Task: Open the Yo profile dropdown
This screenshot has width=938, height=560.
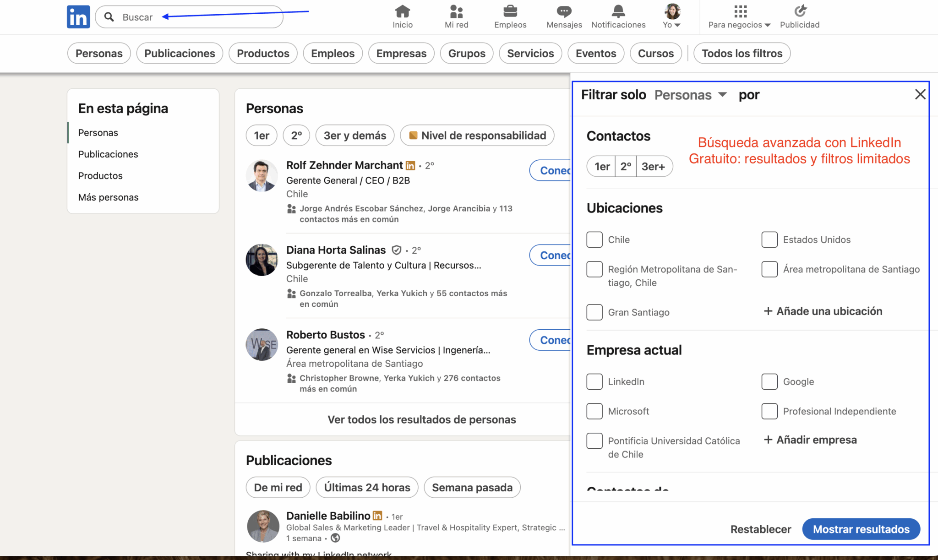Action: [x=671, y=17]
